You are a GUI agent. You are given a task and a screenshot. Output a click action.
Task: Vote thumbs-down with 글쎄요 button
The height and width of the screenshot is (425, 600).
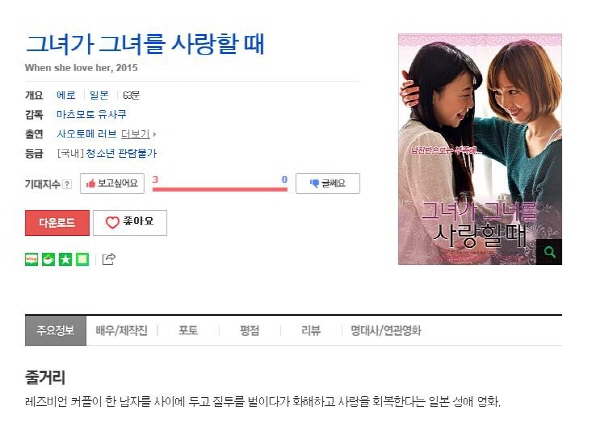pyautogui.click(x=328, y=183)
